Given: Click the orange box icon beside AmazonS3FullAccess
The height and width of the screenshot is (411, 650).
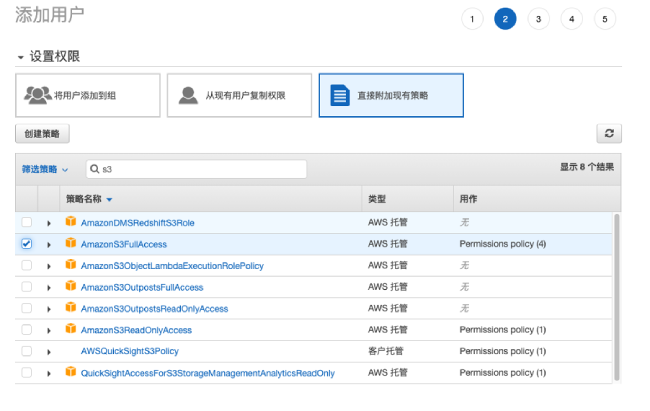Looking at the screenshot, I should tap(71, 243).
